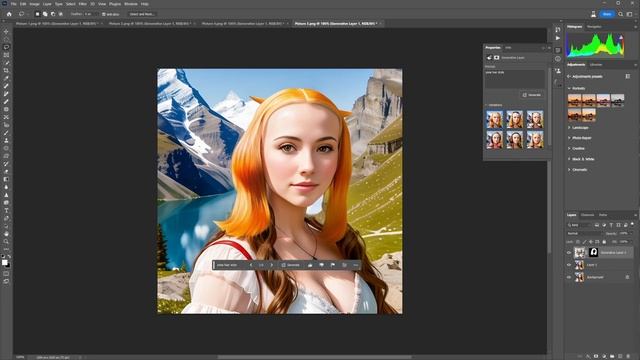The height and width of the screenshot is (360, 640).
Task: Collapse the Variations section in Properties
Action: [486, 105]
